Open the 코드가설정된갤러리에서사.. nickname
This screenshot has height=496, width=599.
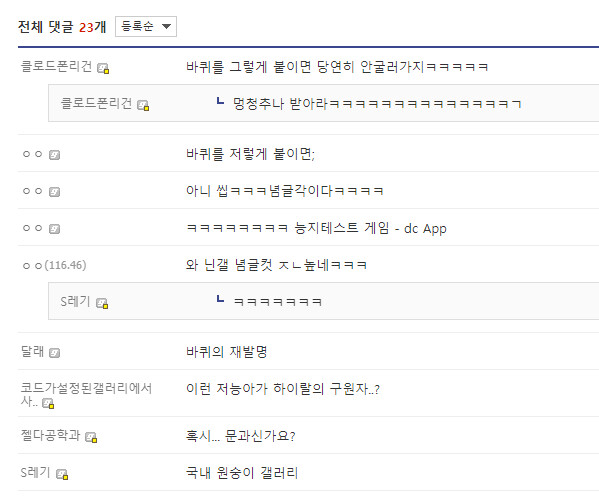(86, 395)
